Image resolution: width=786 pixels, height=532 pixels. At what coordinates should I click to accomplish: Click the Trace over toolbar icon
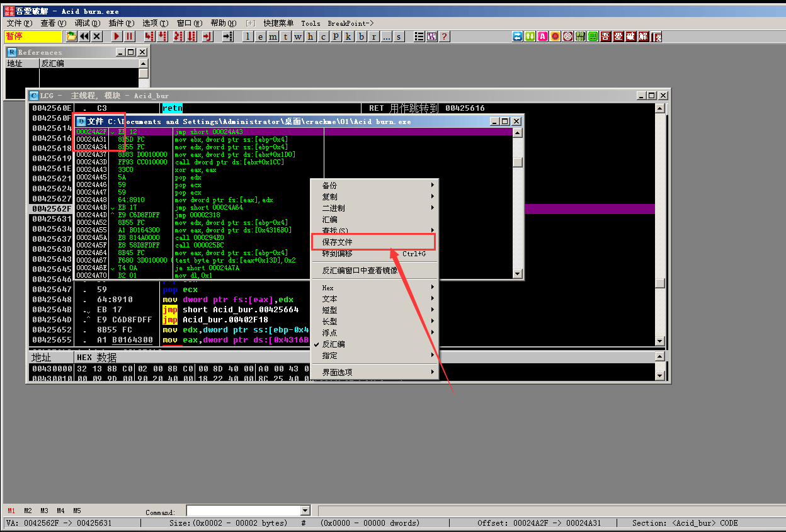pyautogui.click(x=191, y=37)
